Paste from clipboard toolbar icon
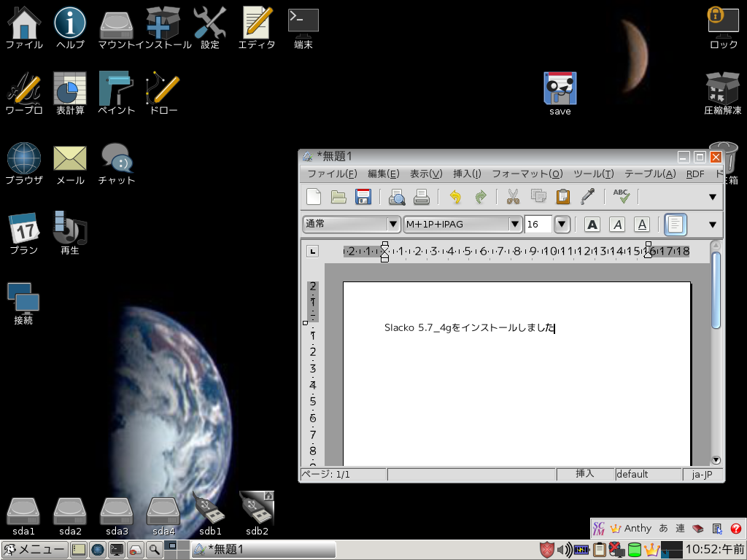 pyautogui.click(x=563, y=196)
